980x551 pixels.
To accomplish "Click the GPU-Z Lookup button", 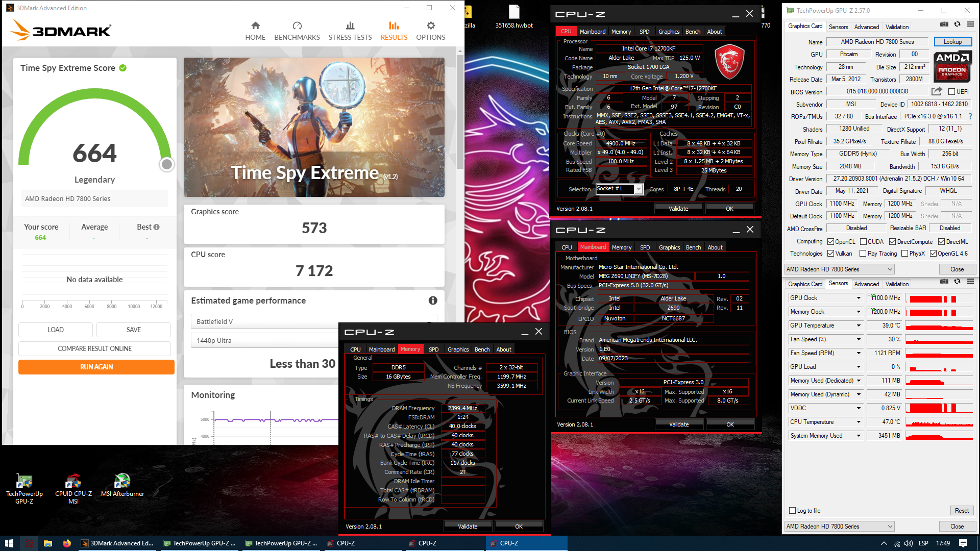I will [x=952, y=42].
